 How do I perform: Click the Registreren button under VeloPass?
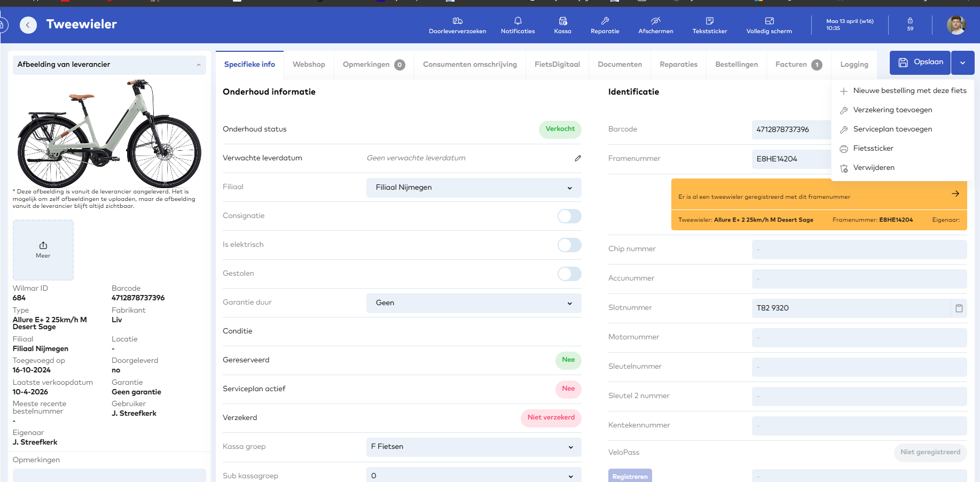pyautogui.click(x=630, y=476)
